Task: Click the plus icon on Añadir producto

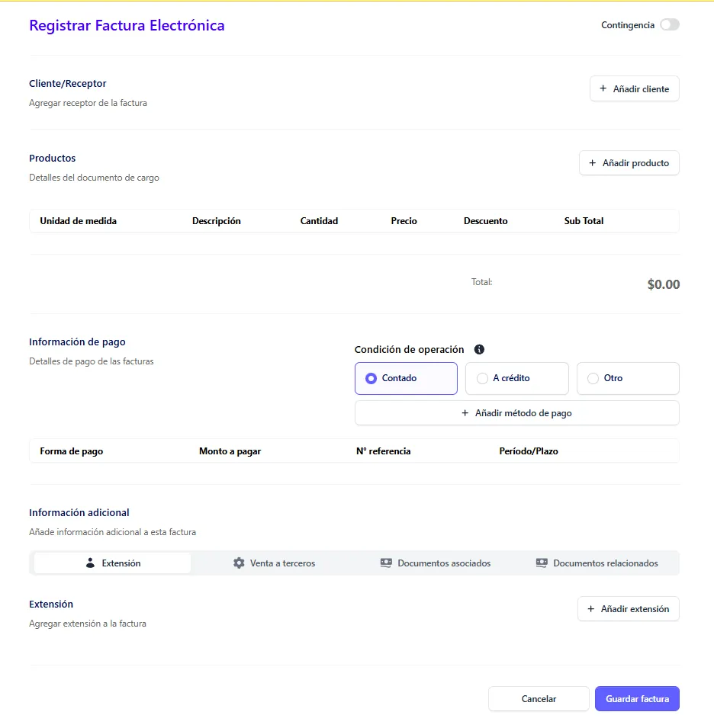Action: (593, 163)
